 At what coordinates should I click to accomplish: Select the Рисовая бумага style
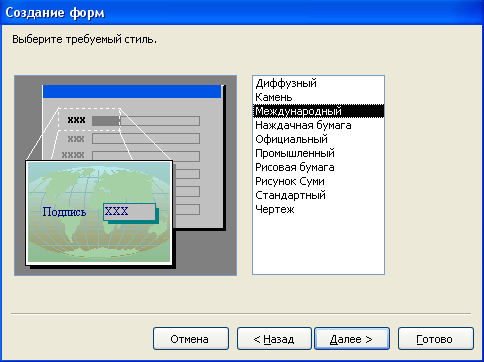318,167
